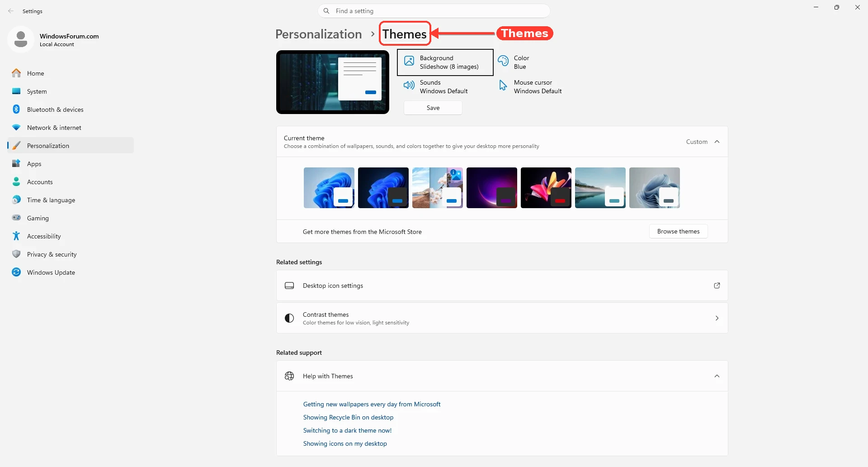Click the Gaming controller icon
The image size is (868, 467).
tap(16, 218)
